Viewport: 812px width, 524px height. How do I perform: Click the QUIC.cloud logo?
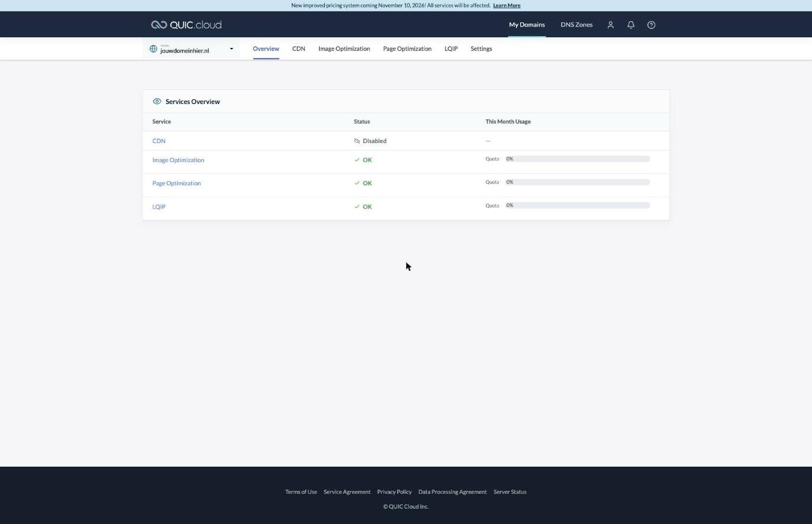(x=186, y=25)
